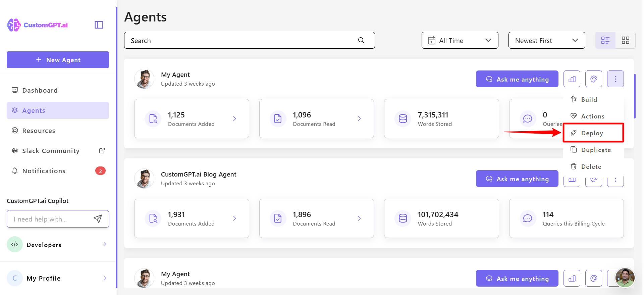Switch to list view
This screenshot has width=644, height=295.
(605, 40)
